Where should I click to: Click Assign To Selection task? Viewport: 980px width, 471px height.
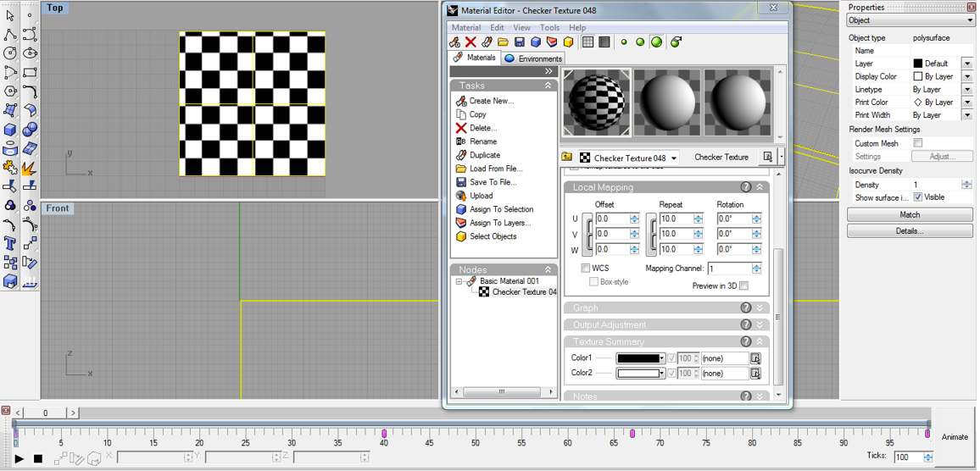tap(501, 209)
